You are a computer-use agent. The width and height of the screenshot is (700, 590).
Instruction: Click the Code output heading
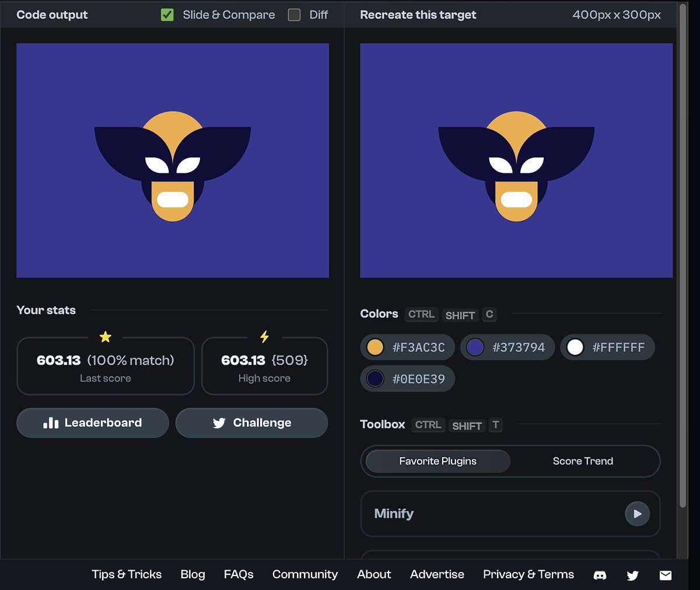coord(52,15)
